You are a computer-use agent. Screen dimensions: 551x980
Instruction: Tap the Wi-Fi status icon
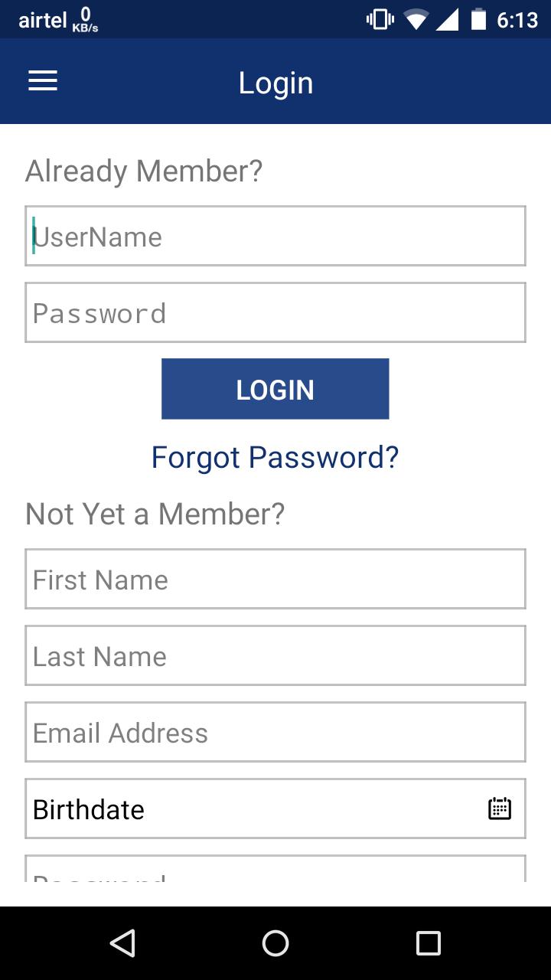coord(416,19)
